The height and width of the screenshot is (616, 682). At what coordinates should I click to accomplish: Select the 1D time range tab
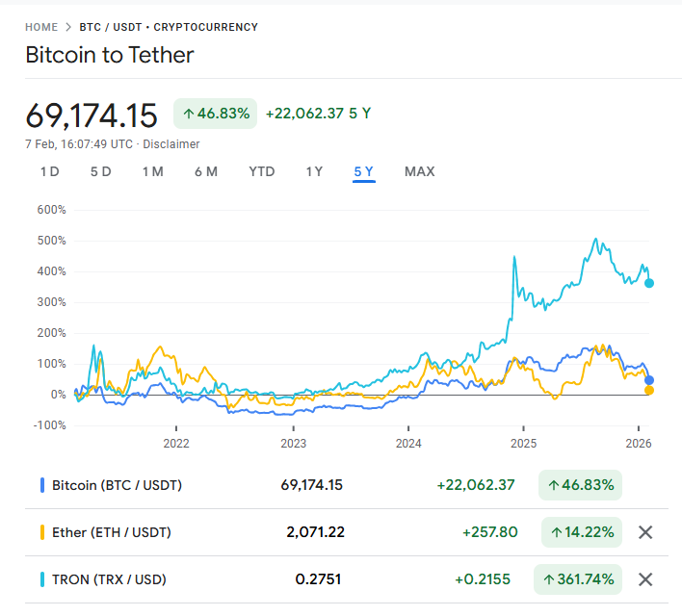tap(50, 171)
